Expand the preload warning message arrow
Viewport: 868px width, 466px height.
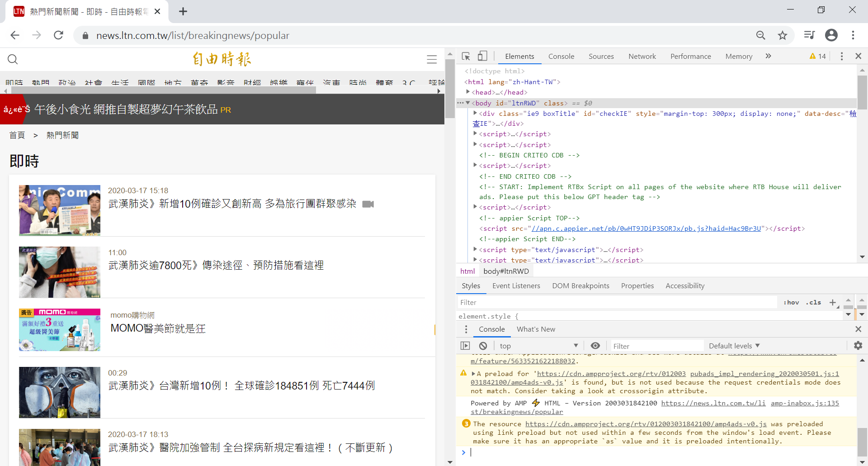473,374
